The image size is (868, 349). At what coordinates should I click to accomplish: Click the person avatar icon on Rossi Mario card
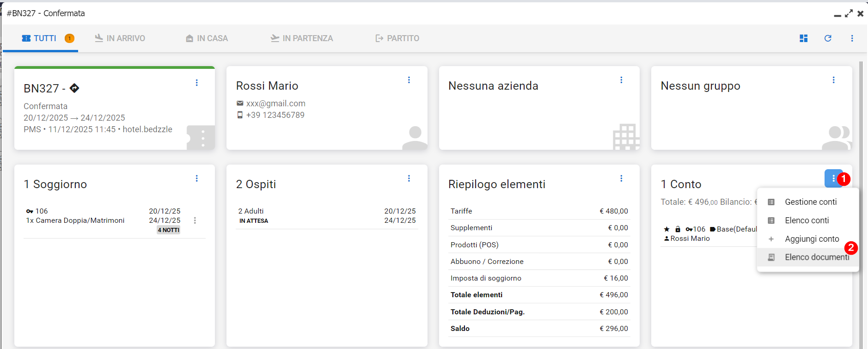tap(415, 138)
